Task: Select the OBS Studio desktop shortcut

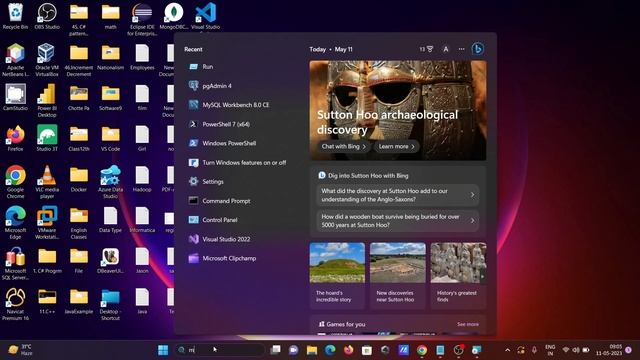Action: point(47,16)
